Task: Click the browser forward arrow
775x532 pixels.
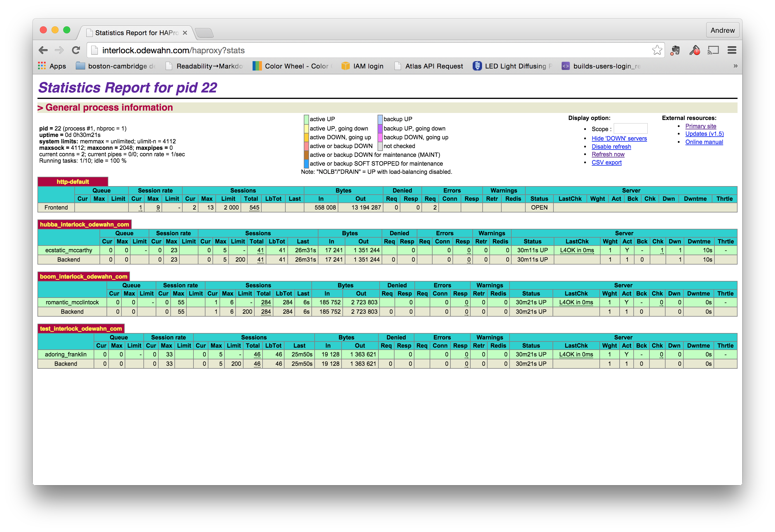Action: tap(59, 50)
